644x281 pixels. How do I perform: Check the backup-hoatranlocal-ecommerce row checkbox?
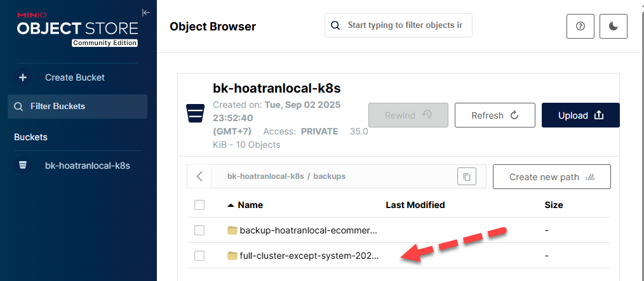pos(199,230)
